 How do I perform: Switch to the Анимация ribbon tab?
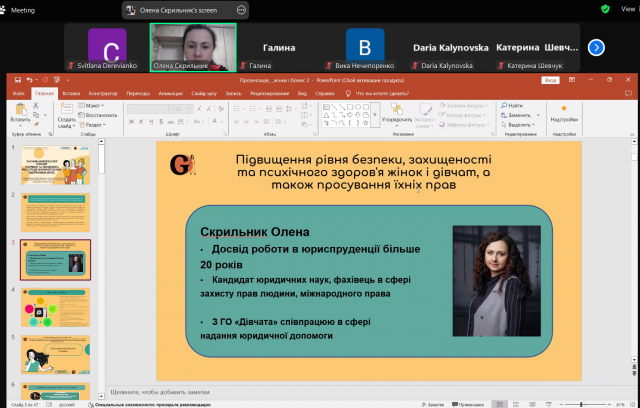coord(170,92)
